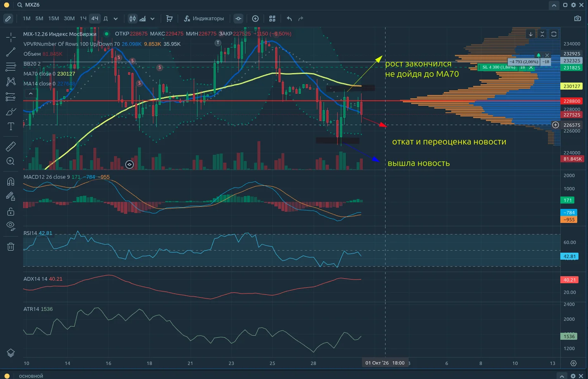Image resolution: width=588 pixels, height=379 pixels.
Task: Activate the ruler measurement tool
Action: pyautogui.click(x=11, y=146)
